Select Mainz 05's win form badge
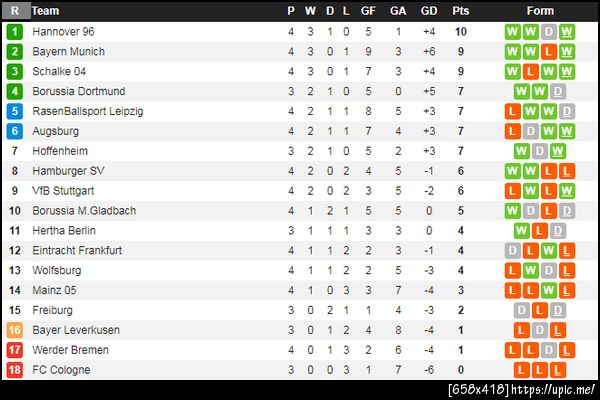This screenshot has height=400, width=600. [x=550, y=290]
